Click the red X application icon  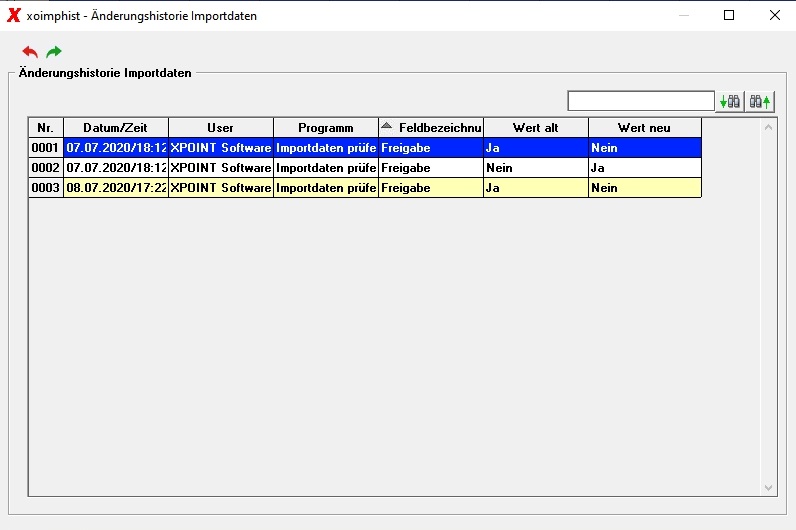coord(14,15)
